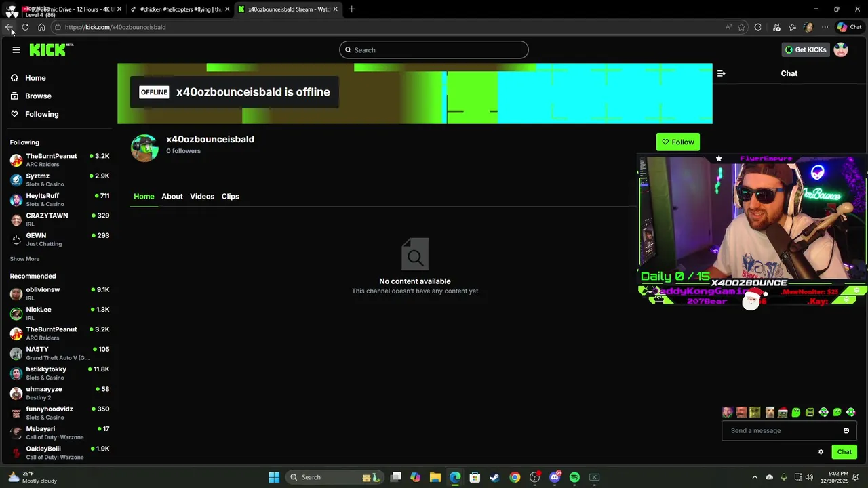
Task: Open CRAZYTAWN IRL channel
Action: pos(59,220)
